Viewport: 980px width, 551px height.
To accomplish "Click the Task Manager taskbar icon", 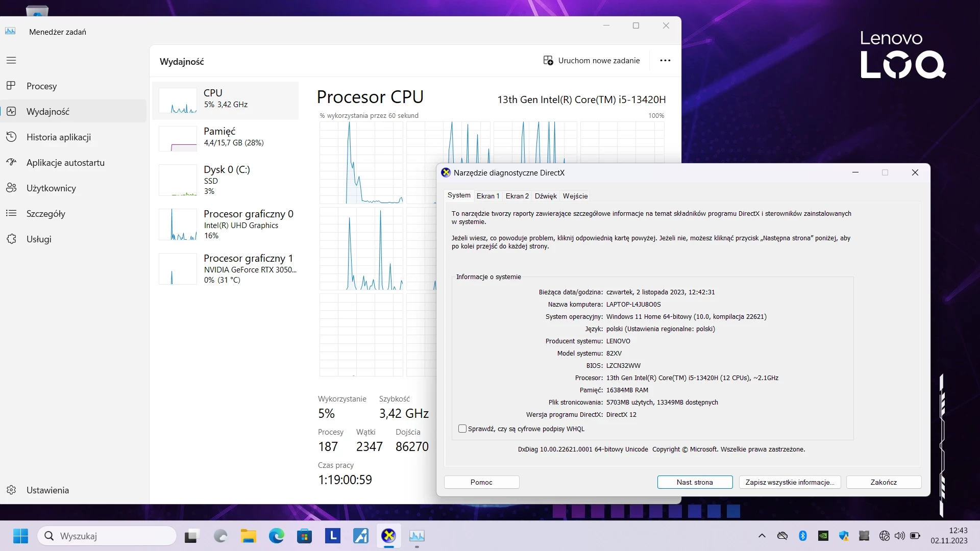I will pyautogui.click(x=417, y=536).
